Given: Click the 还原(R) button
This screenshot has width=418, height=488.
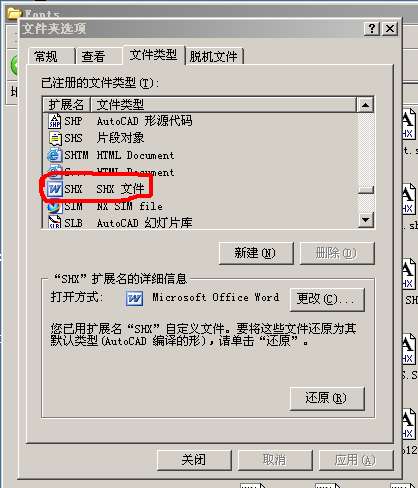Looking at the screenshot, I should coord(327,398).
